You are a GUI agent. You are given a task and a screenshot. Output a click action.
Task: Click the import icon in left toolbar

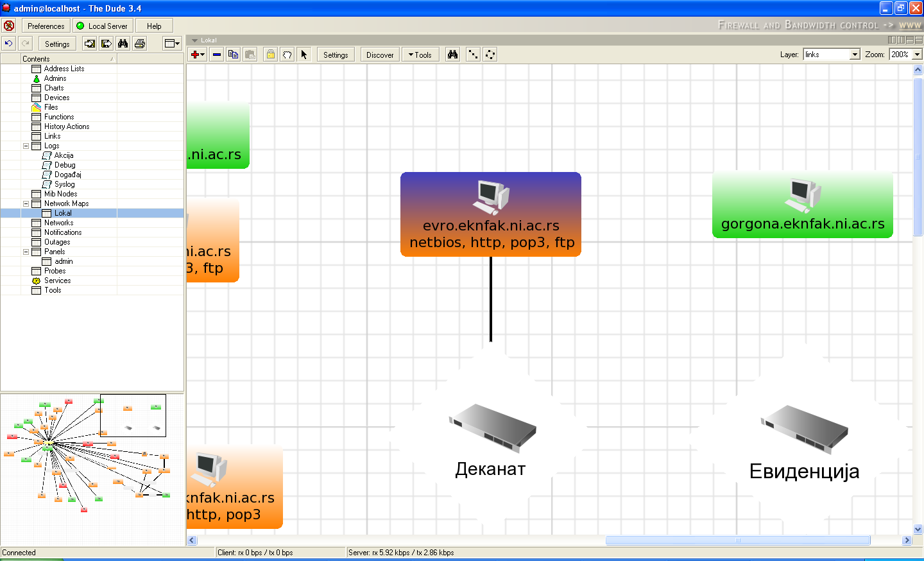(90, 44)
